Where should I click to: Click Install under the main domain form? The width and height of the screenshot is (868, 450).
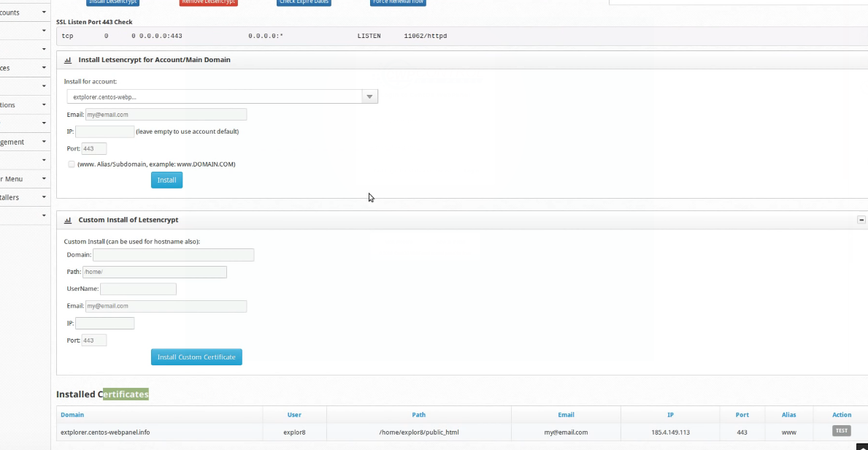point(166,180)
